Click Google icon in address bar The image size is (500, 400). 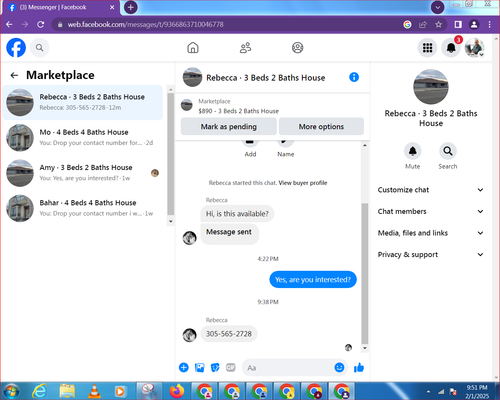pyautogui.click(x=407, y=24)
